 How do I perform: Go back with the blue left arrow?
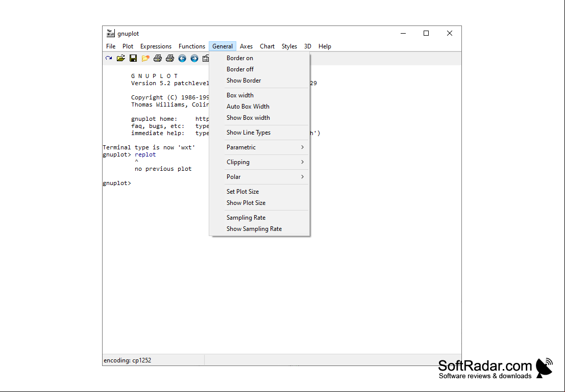182,58
